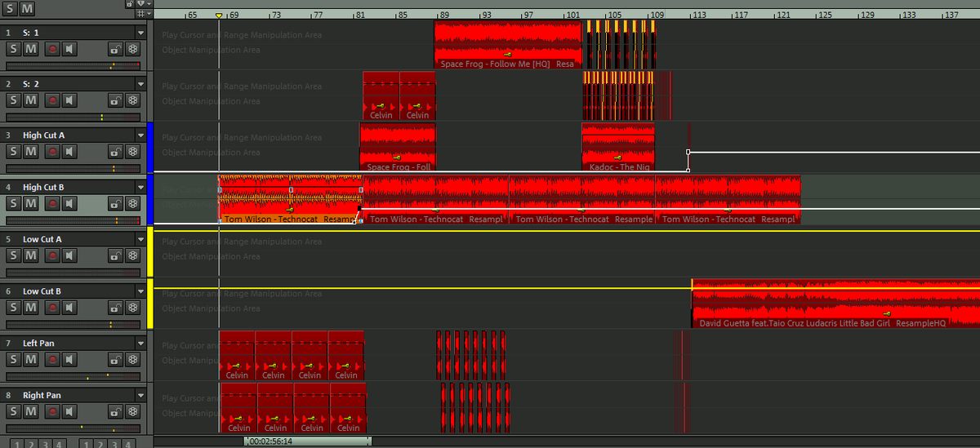Arm the Low Cut B track for recording
This screenshot has height=448, width=980.
[x=52, y=308]
